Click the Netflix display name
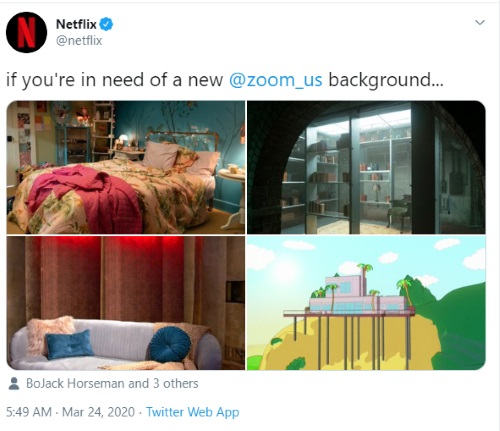 [x=76, y=24]
